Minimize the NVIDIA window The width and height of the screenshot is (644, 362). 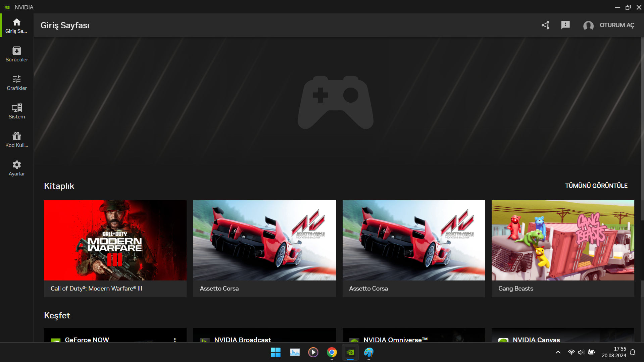[617, 7]
